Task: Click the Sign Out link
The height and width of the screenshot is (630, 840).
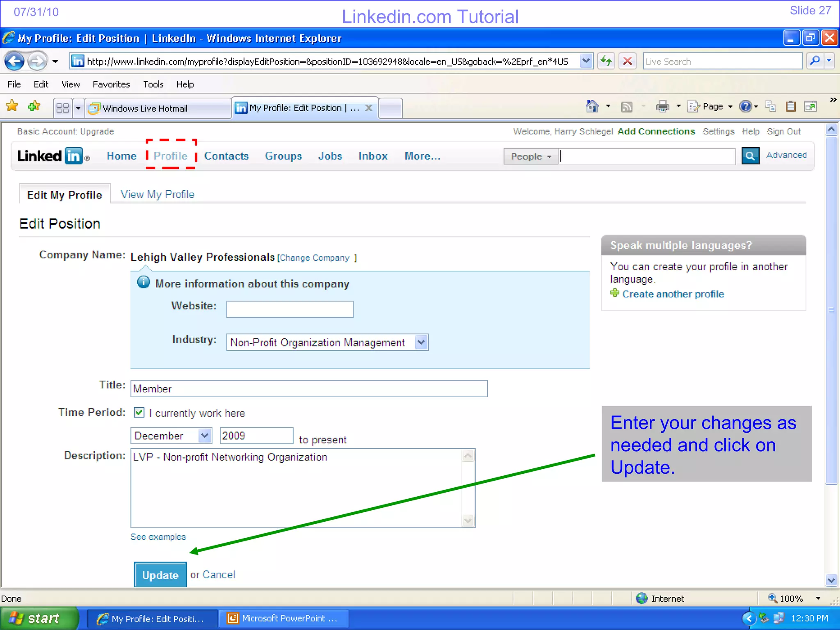Action: point(783,131)
